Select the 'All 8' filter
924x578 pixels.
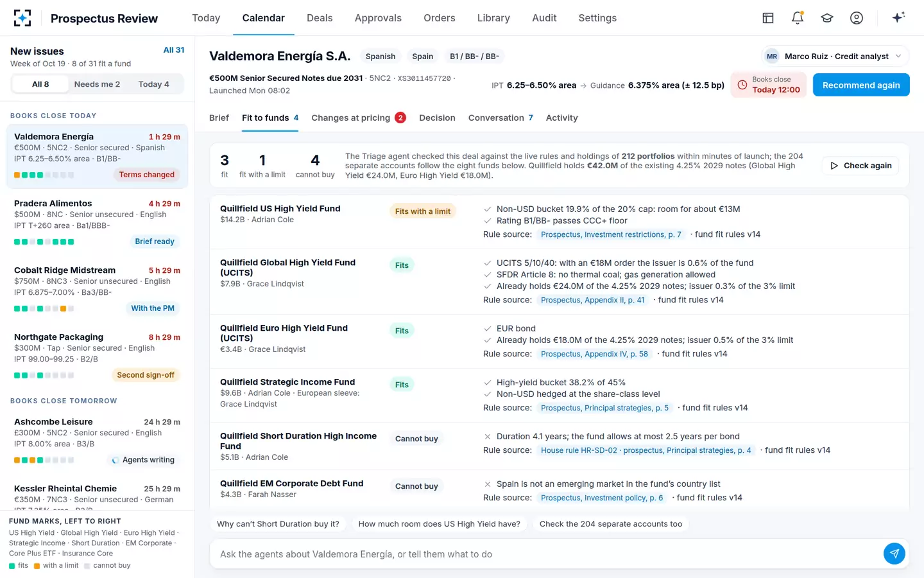pos(40,84)
